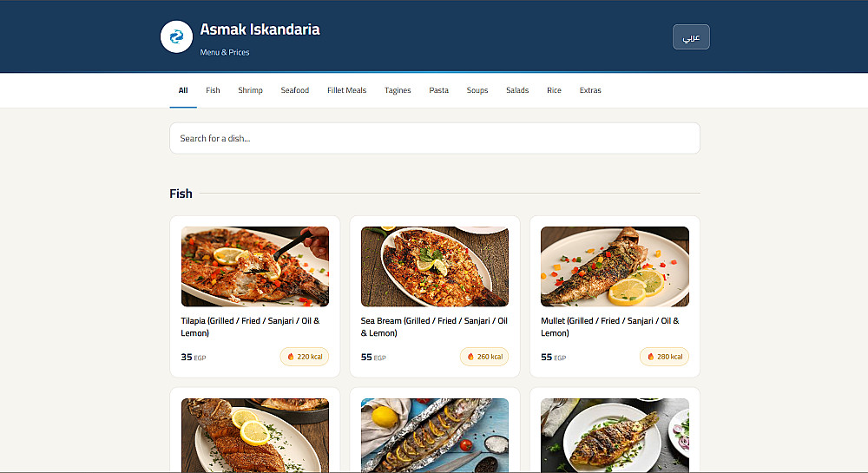The height and width of the screenshot is (473, 868).
Task: Switch to the Seafood tab
Action: [x=294, y=90]
